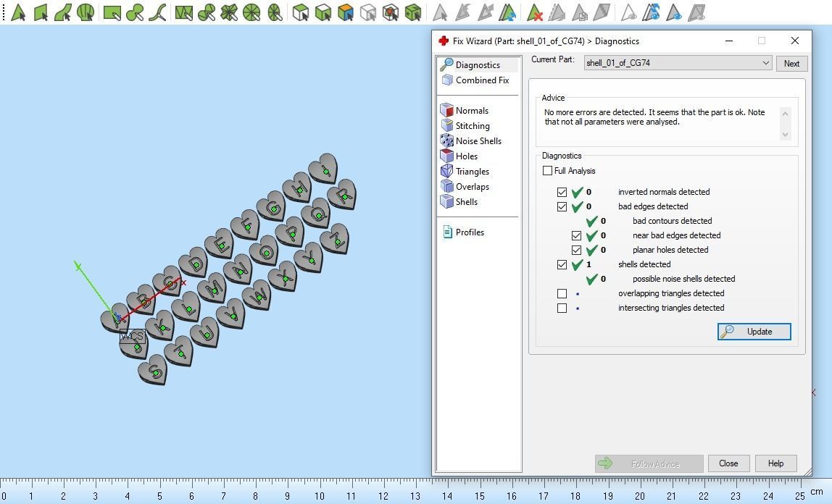Click the solid green cube icon
Image resolution: width=832 pixels, height=504 pixels.
413,12
